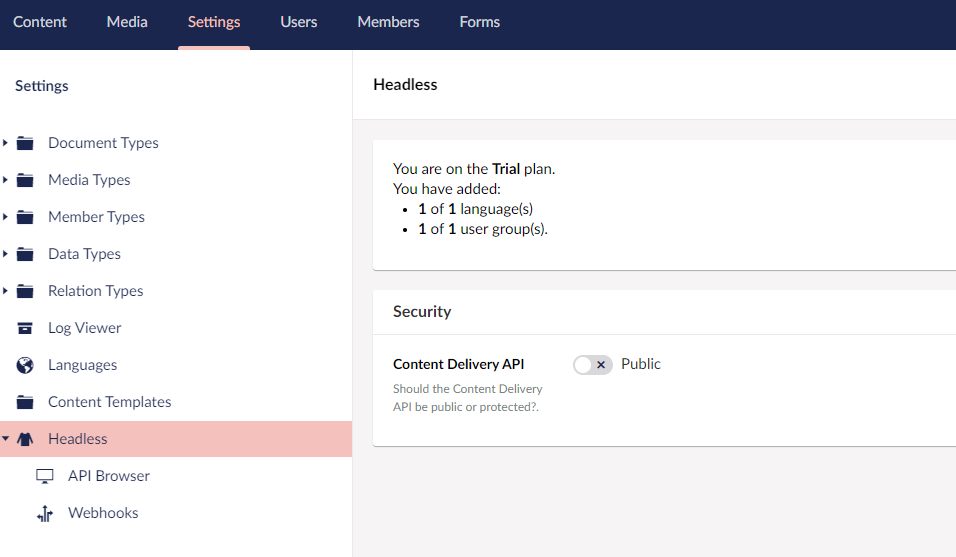Screen dimensions: 956x557
Task: Expand the Relation Types tree arrow
Action: click(x=6, y=291)
